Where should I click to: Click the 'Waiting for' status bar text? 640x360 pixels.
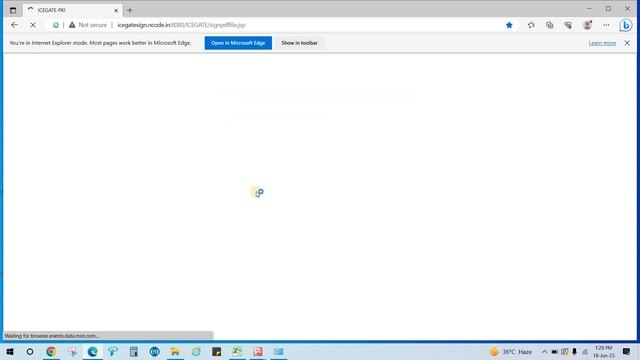click(x=51, y=336)
